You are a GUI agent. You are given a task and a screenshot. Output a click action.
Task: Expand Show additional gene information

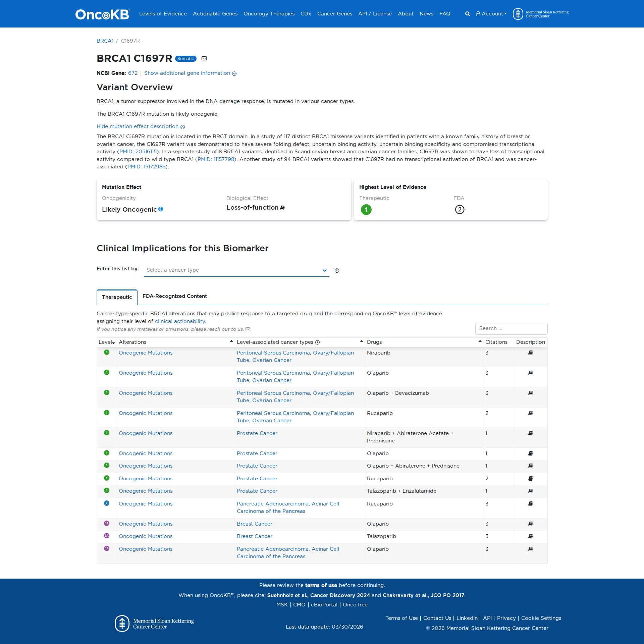pos(190,73)
